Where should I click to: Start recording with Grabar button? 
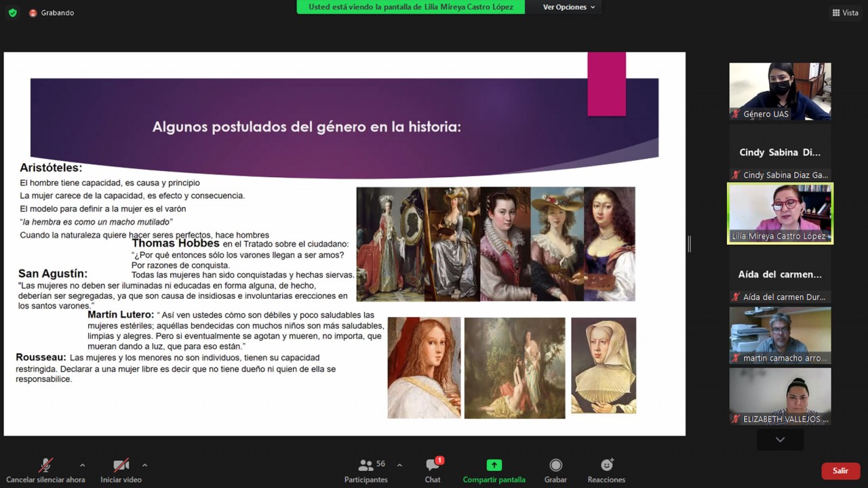pyautogui.click(x=555, y=470)
